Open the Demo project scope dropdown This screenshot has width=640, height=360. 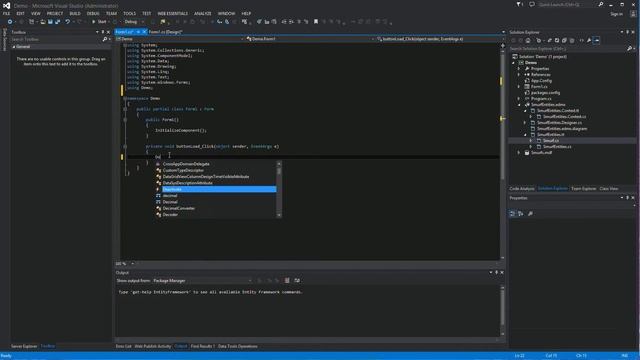click(x=180, y=39)
